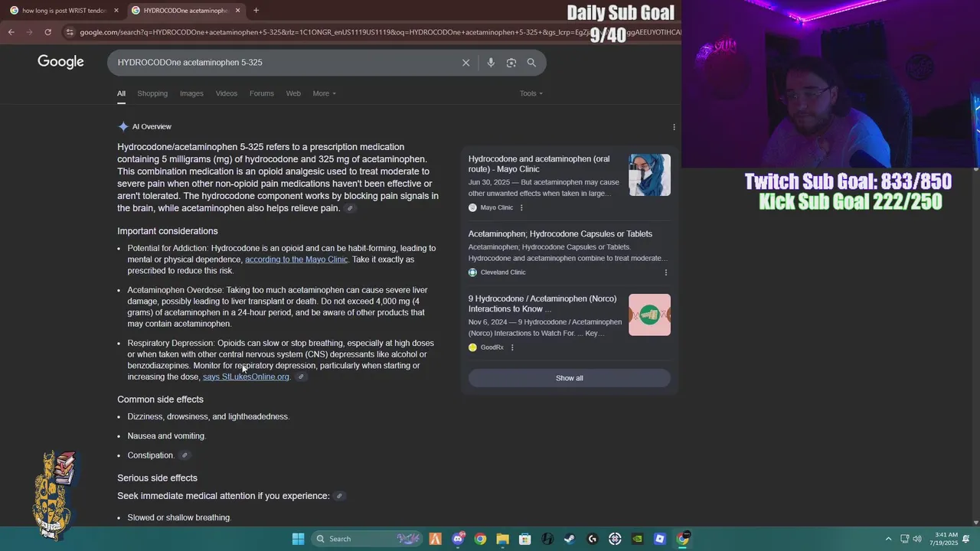The height and width of the screenshot is (551, 980).
Task: Open Steam from the taskbar
Action: [x=570, y=539]
